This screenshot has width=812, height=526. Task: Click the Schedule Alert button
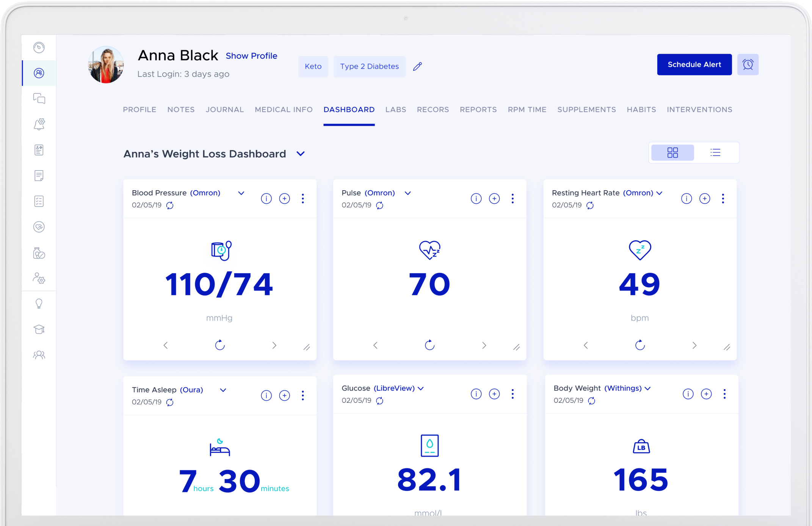pos(694,64)
